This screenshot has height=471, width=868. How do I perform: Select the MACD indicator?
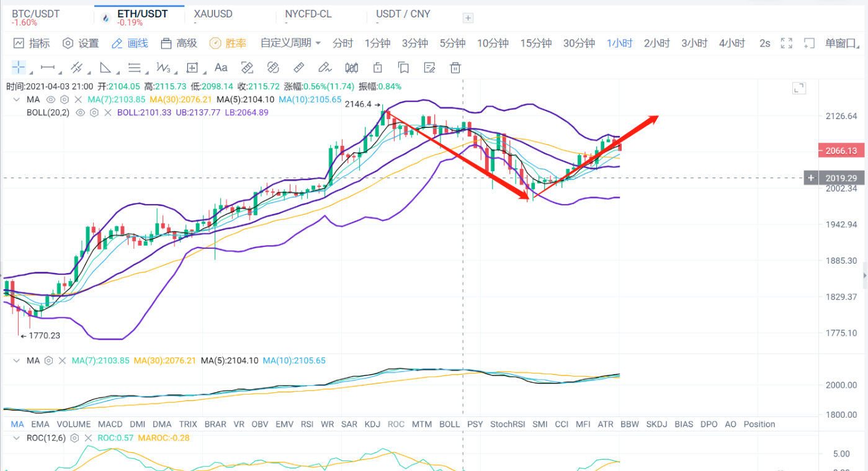[110, 424]
